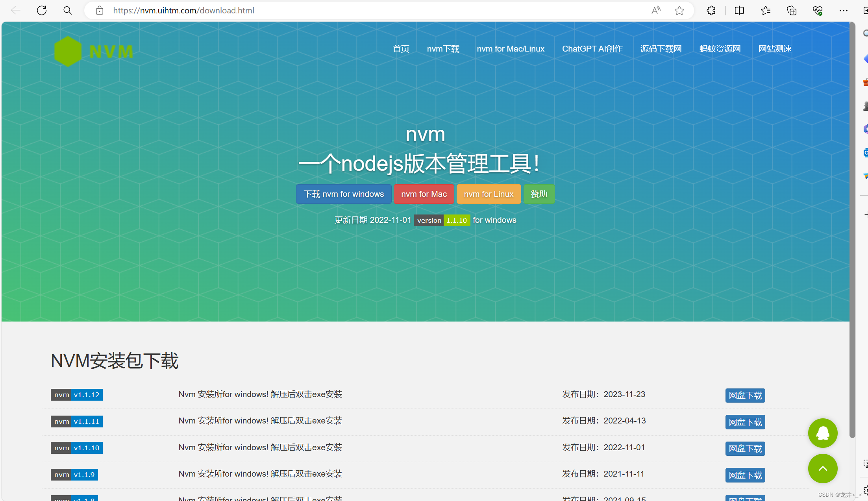Click 网盘下载 for nvm v1.1.10
This screenshot has width=868, height=501.
745,449
